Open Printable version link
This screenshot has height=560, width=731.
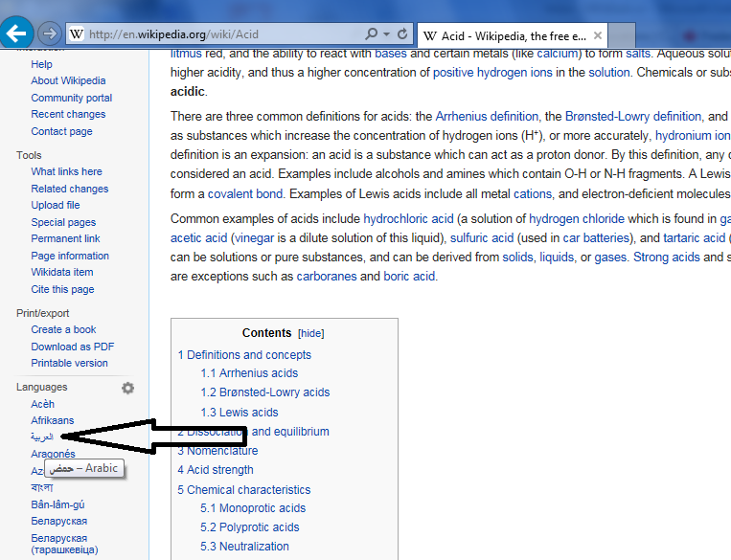click(69, 363)
